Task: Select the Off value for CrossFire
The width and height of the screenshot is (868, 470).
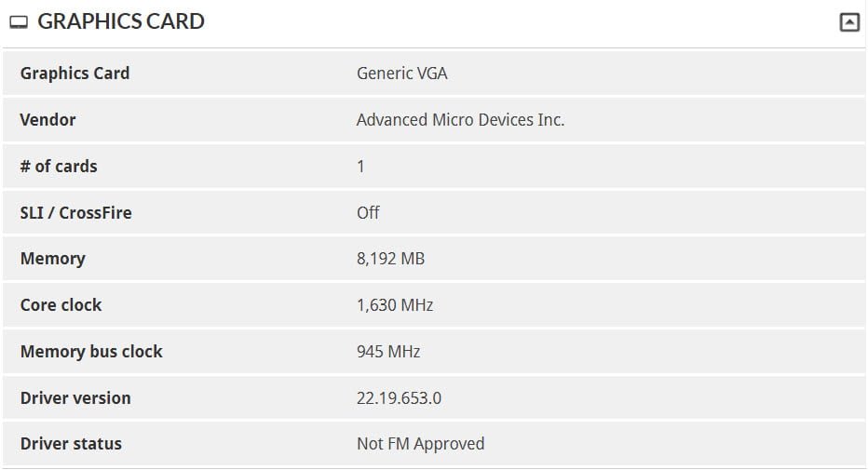Action: [x=368, y=212]
